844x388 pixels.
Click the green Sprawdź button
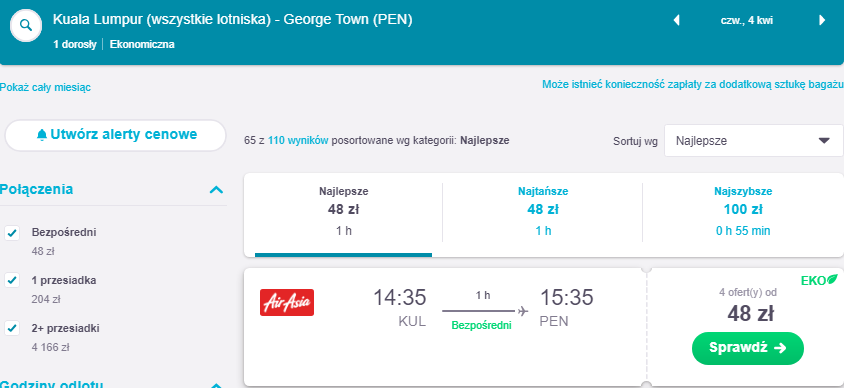click(748, 348)
